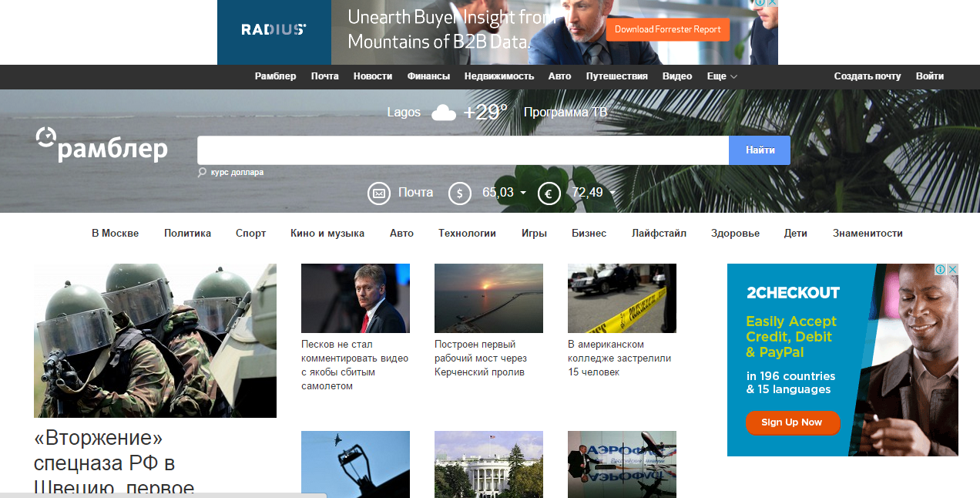
Task: Click the Войти login link
Action: coord(929,76)
